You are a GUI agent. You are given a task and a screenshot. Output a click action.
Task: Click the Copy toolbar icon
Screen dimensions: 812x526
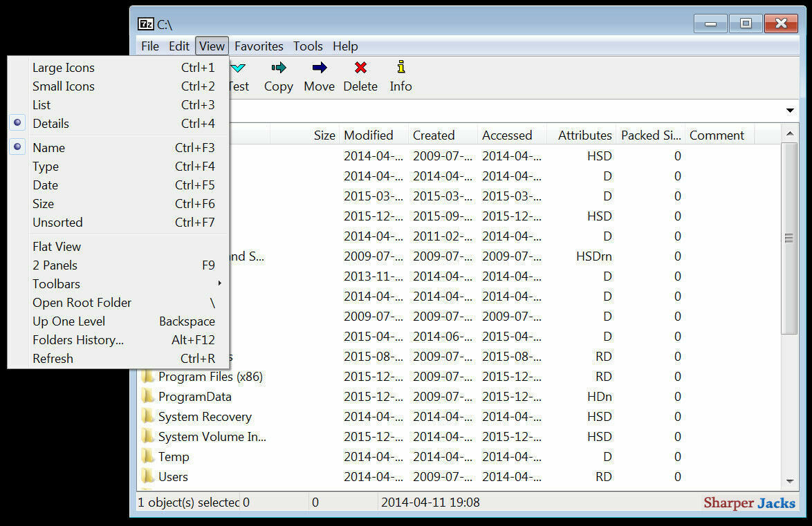point(279,68)
